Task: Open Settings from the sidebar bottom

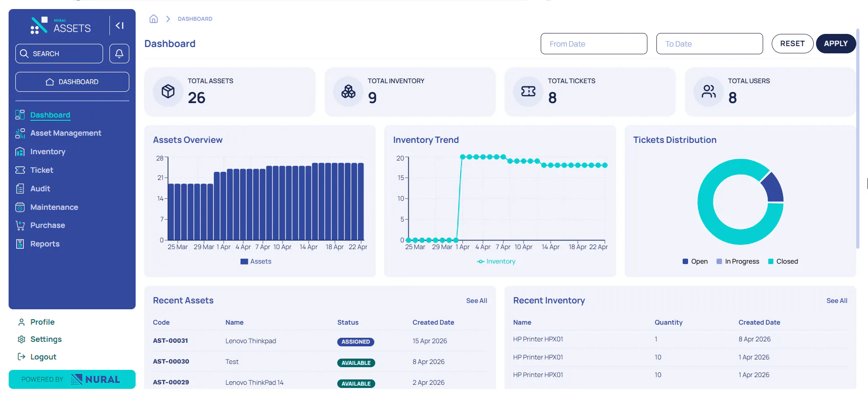Action: (x=46, y=339)
